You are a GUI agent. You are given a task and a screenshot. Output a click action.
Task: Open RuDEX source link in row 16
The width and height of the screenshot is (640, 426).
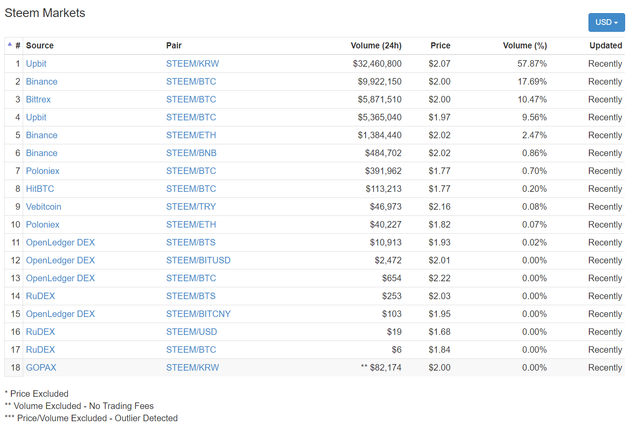click(40, 332)
